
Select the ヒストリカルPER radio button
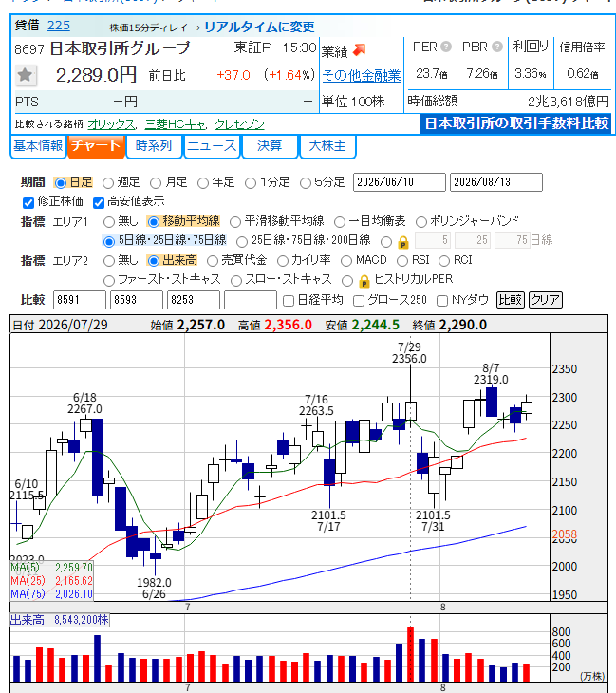coord(347,281)
